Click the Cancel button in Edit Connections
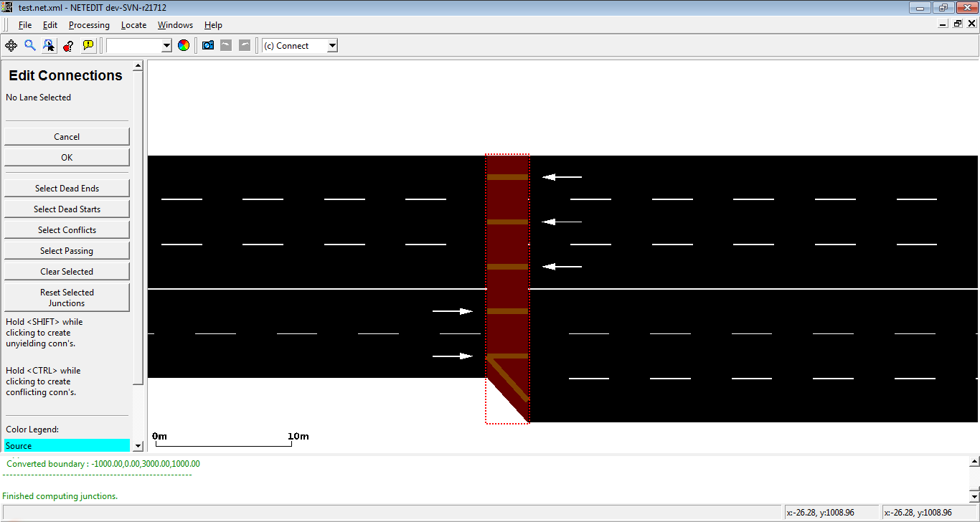 pos(67,137)
